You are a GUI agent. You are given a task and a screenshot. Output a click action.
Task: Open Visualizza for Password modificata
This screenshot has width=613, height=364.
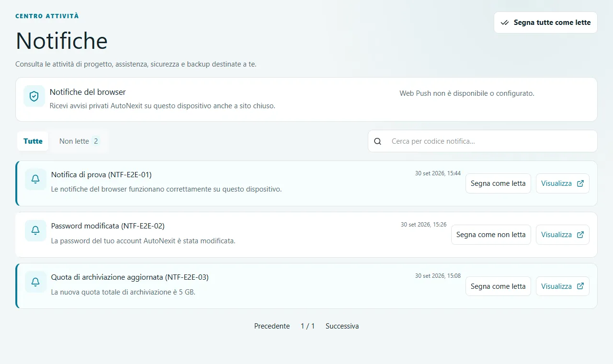click(x=562, y=235)
